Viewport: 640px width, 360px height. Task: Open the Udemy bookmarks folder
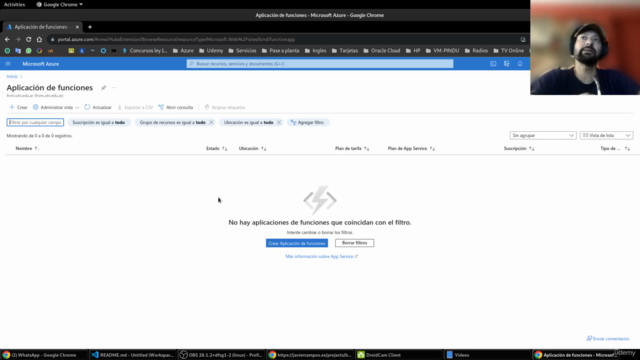coord(211,51)
